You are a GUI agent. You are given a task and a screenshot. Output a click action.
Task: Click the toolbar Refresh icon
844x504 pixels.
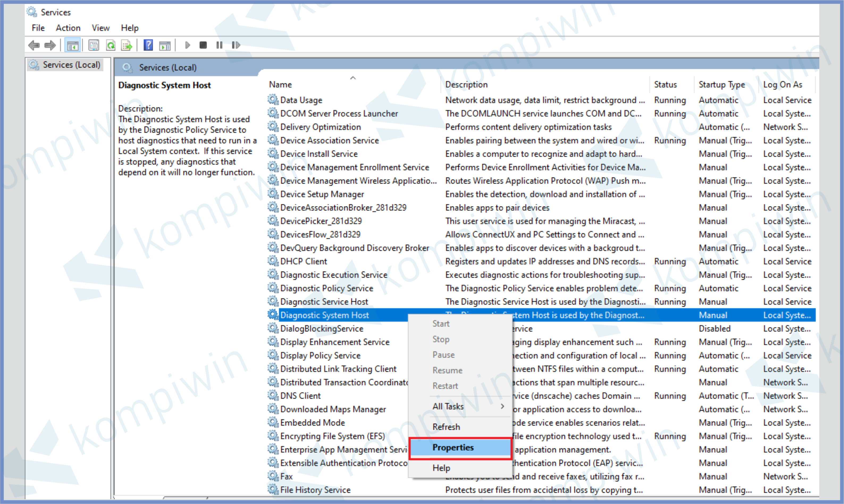[x=111, y=45]
